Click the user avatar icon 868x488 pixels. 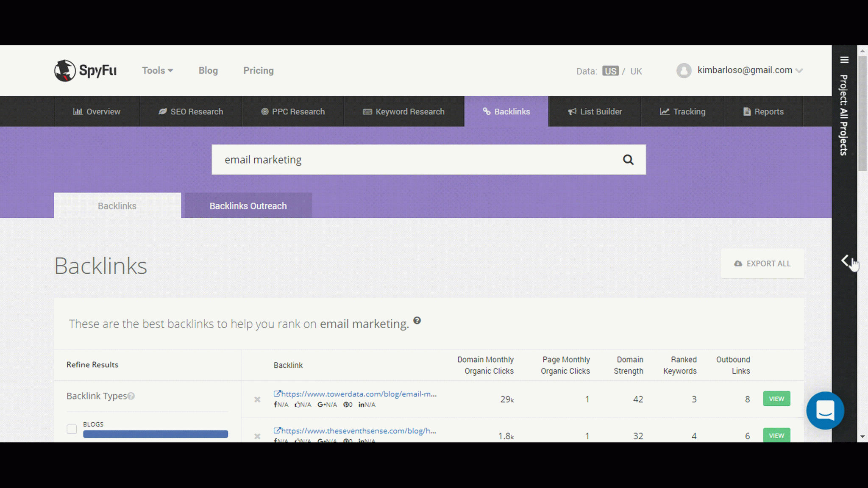coord(684,70)
